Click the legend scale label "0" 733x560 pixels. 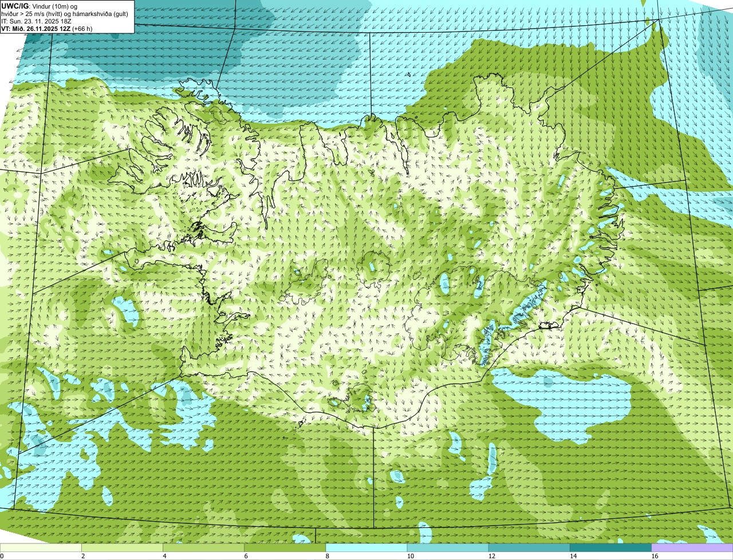2,556
